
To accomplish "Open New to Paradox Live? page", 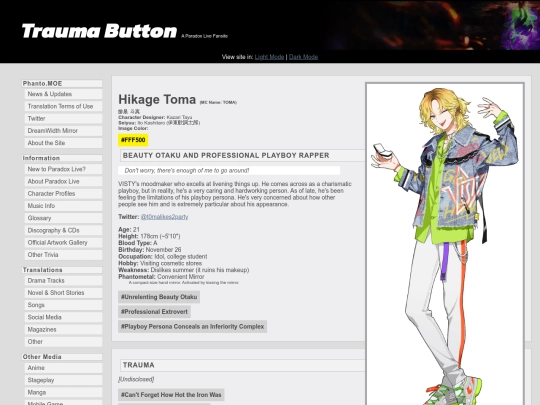I will click(x=63, y=169).
